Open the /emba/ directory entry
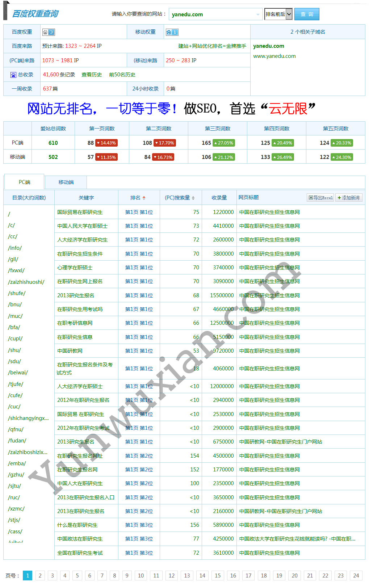This screenshot has width=369, height=588. [17, 463]
